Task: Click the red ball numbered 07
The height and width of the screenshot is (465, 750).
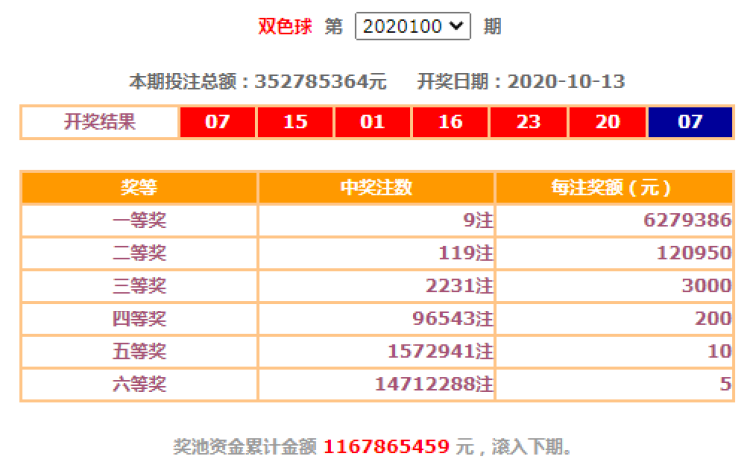Action: [217, 122]
